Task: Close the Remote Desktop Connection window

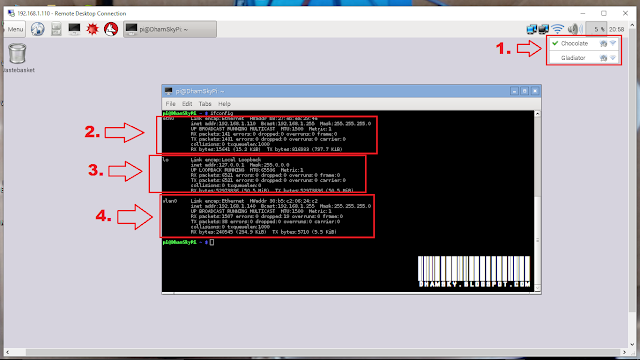Action: 625,13
